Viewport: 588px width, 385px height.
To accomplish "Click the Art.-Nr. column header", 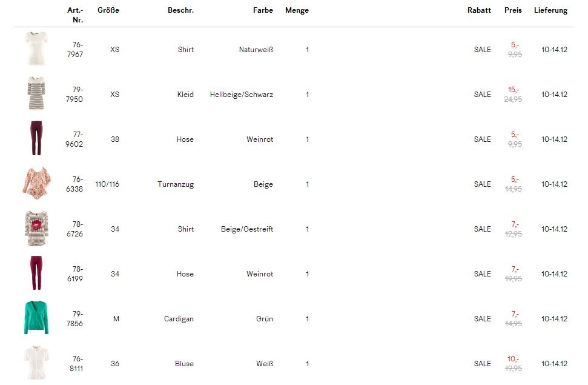I will point(76,15).
